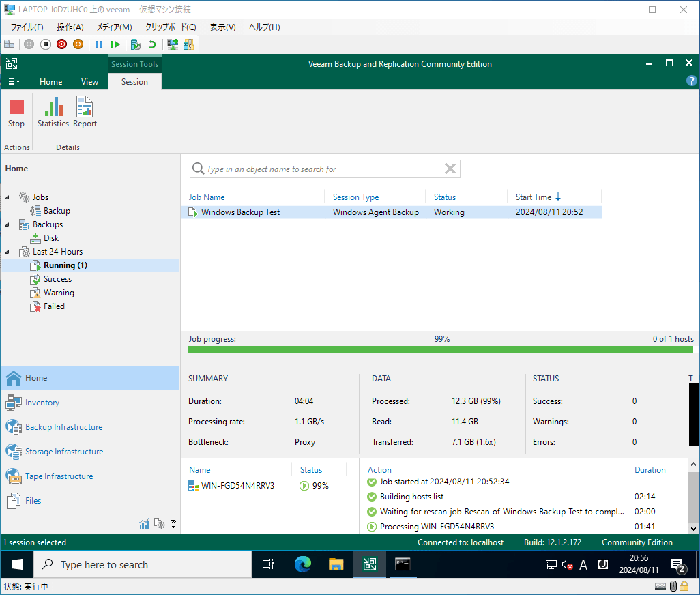Save the VM state with orange icon
The image size is (700, 595).
click(78, 44)
